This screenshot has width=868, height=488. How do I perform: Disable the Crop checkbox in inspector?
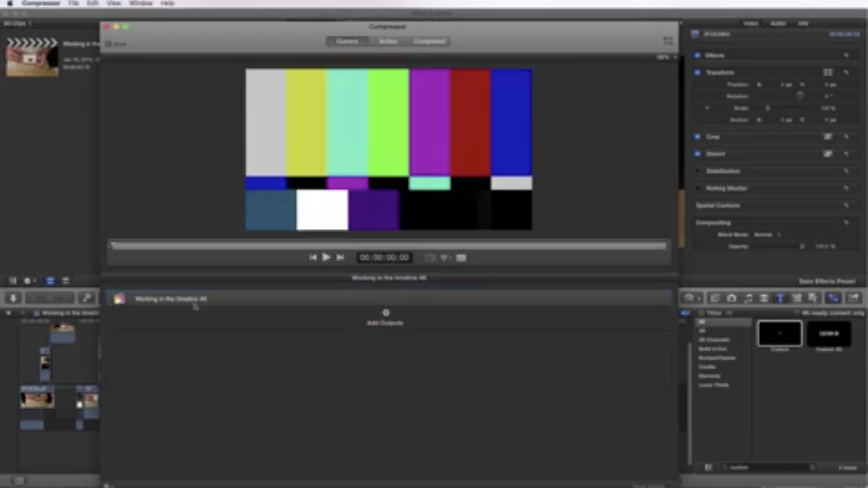coord(697,137)
